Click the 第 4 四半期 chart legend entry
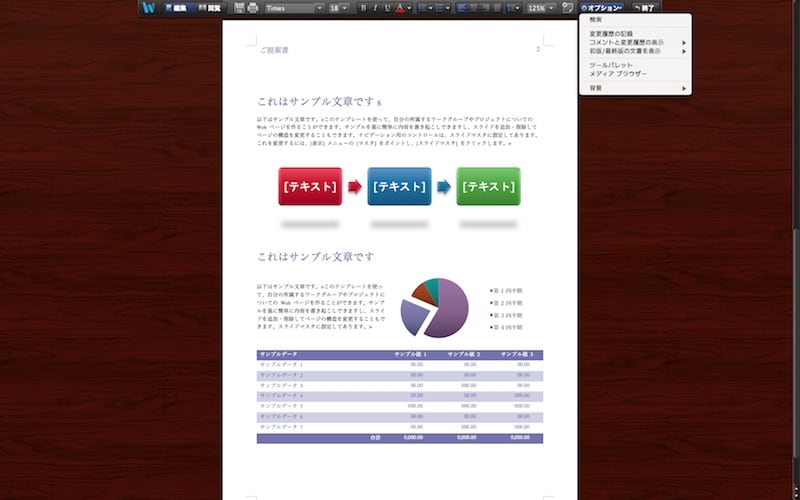This screenshot has height=500, width=800. tap(506, 328)
